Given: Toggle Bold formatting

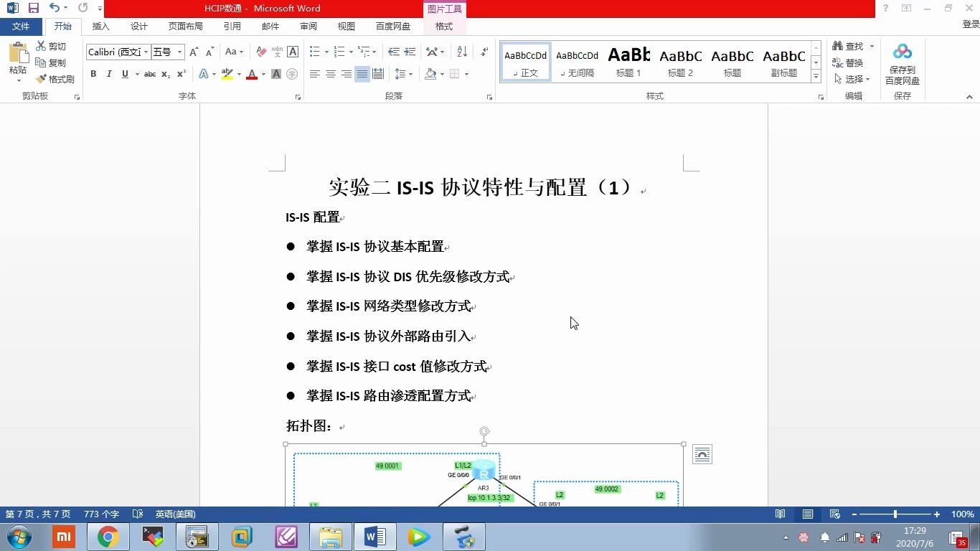Looking at the screenshot, I should tap(93, 74).
